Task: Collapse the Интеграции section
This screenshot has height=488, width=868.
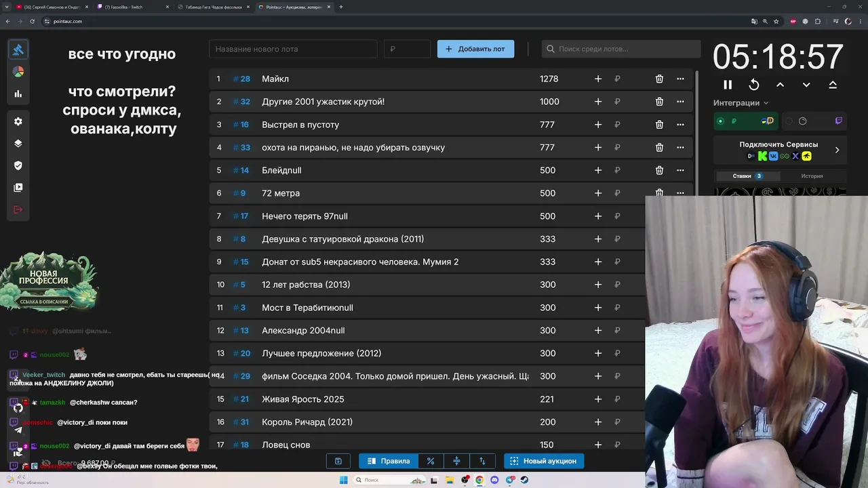Action: tap(741, 103)
